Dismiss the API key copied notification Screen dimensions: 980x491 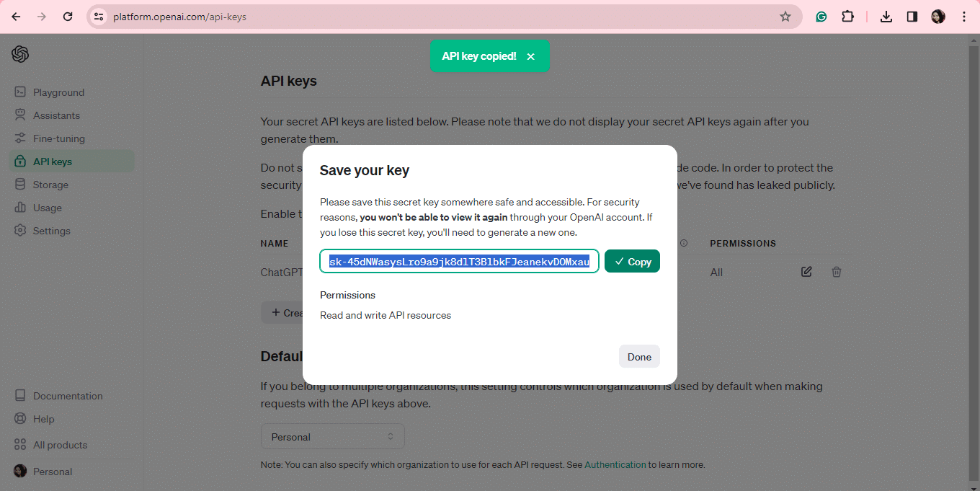coord(531,56)
